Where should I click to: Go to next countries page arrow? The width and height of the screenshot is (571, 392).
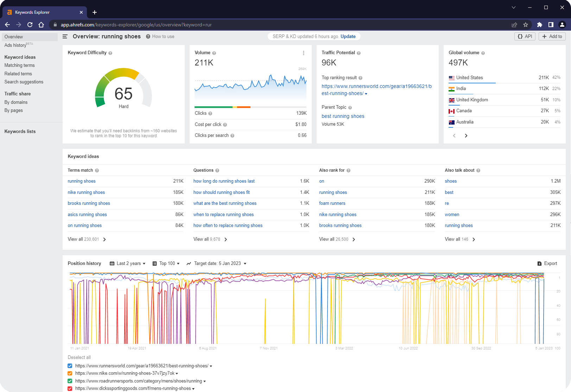[x=466, y=136]
